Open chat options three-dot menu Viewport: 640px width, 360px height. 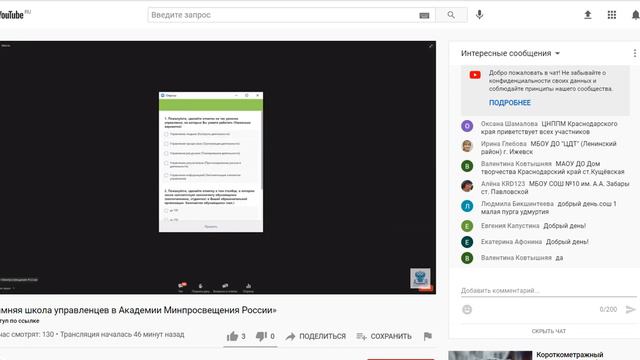point(634,53)
